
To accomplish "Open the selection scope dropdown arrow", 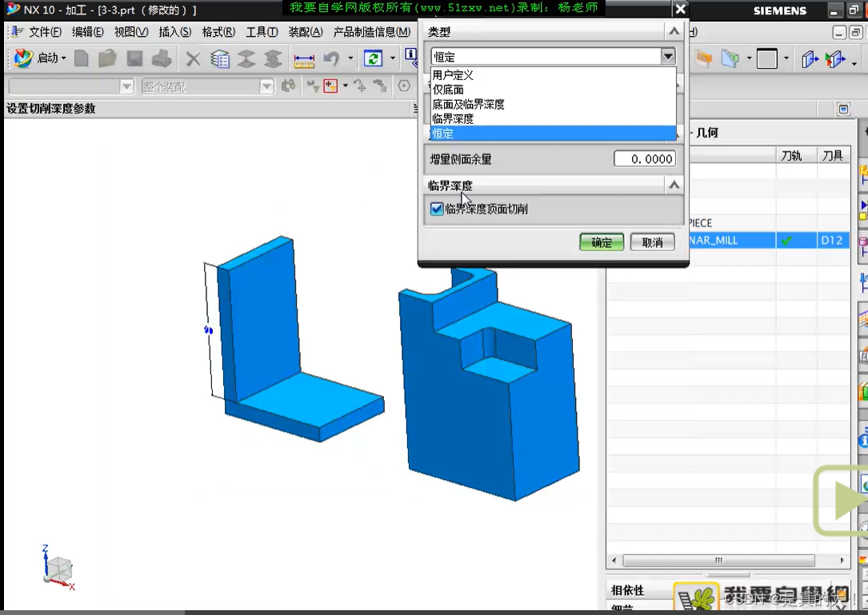I will pos(345,86).
